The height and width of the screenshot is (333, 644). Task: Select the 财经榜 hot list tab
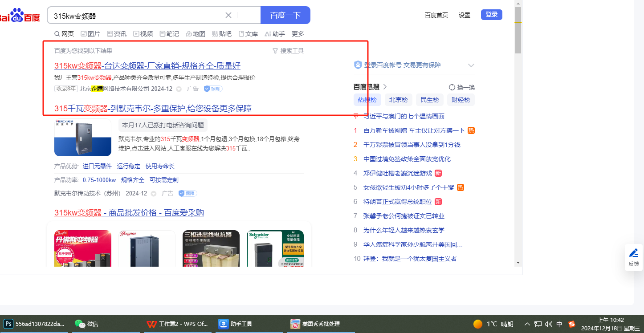pos(461,100)
